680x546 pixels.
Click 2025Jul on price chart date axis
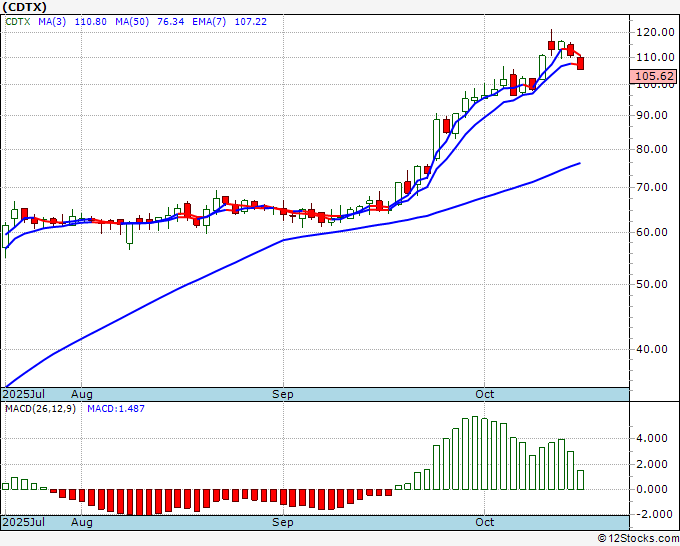pyautogui.click(x=23, y=394)
